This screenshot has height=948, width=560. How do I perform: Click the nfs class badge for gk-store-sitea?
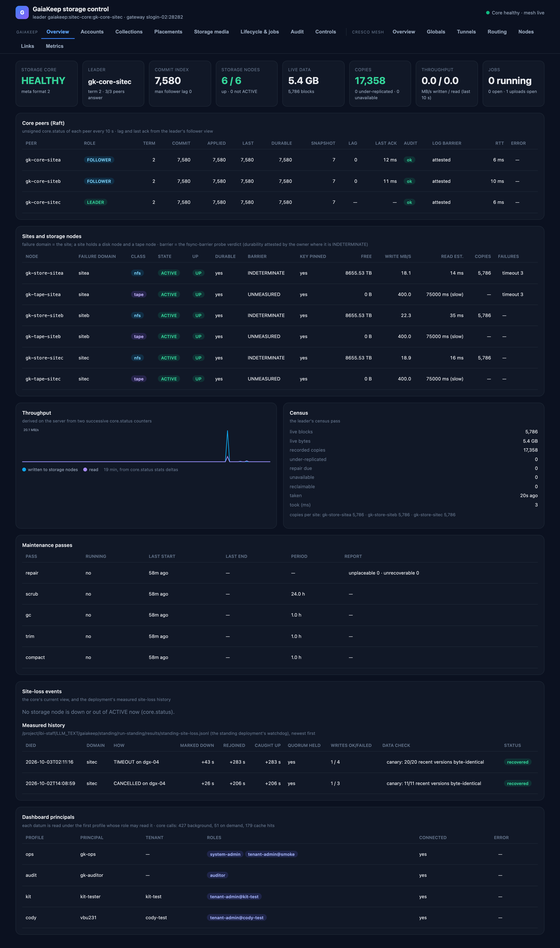point(137,273)
